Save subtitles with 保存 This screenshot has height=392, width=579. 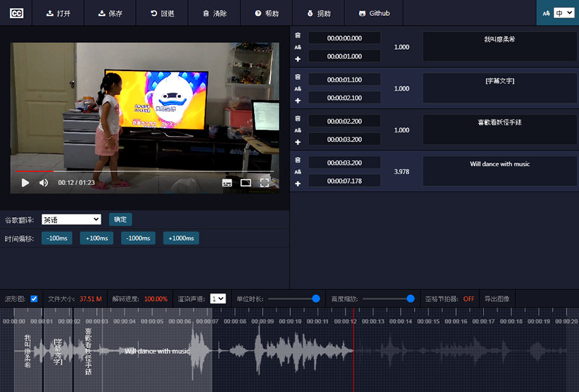tap(110, 13)
